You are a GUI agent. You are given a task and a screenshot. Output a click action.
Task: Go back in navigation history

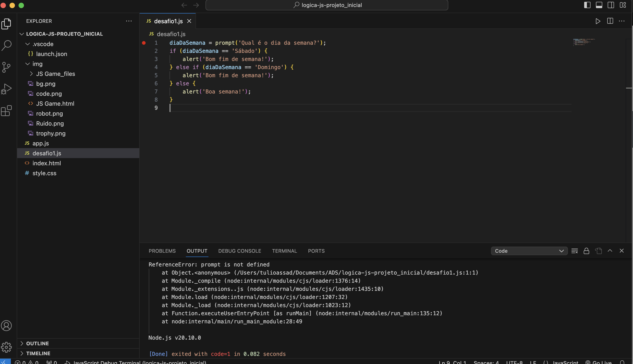(184, 5)
